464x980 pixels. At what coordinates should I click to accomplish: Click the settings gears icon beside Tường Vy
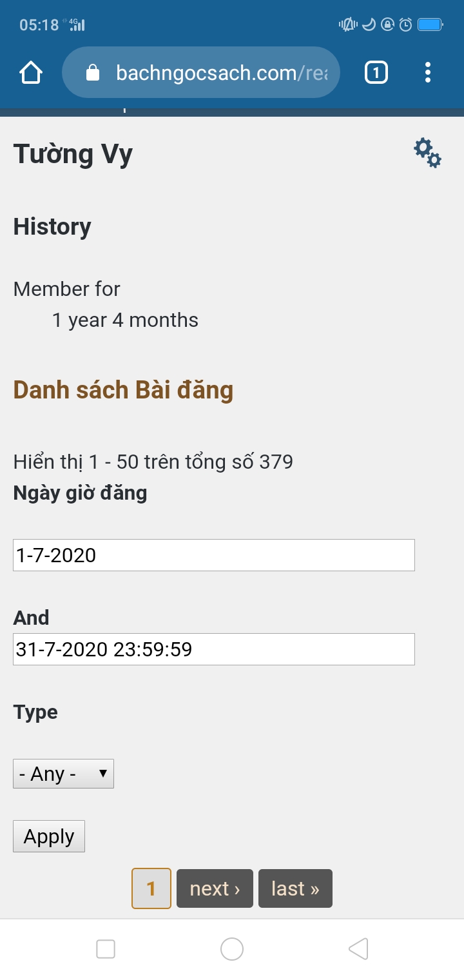coord(427,153)
